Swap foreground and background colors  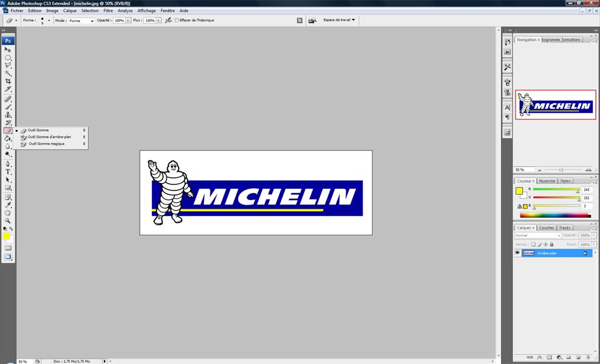click(11, 229)
